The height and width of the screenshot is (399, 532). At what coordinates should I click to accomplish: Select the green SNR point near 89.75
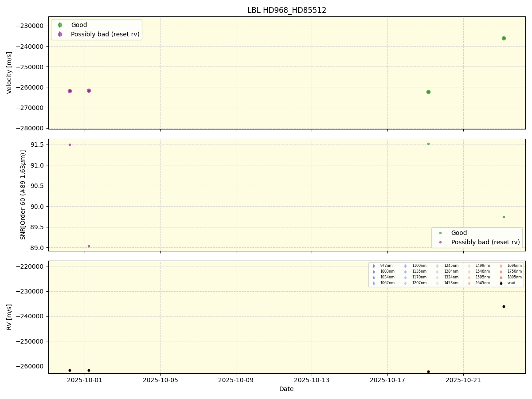(504, 217)
